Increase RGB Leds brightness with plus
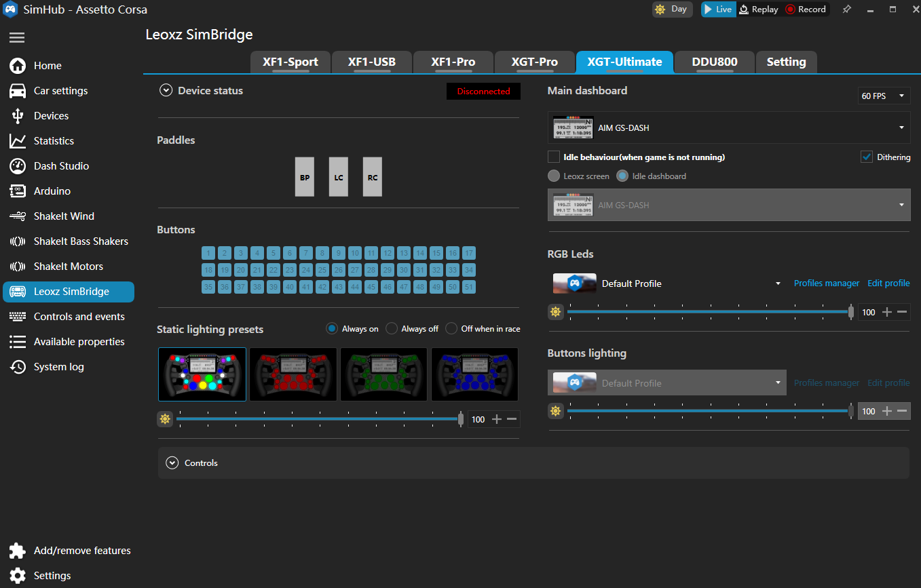This screenshot has height=588, width=921. [x=887, y=312]
